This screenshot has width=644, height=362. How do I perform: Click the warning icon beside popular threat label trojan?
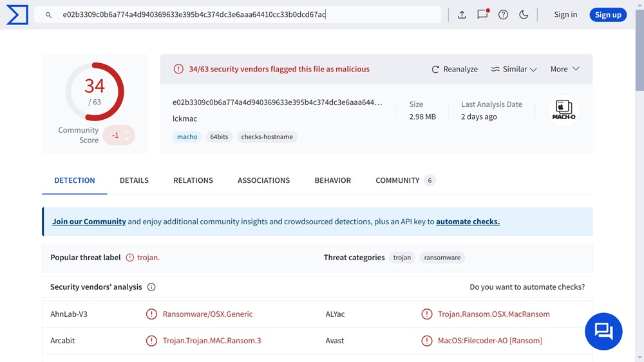pyautogui.click(x=130, y=258)
